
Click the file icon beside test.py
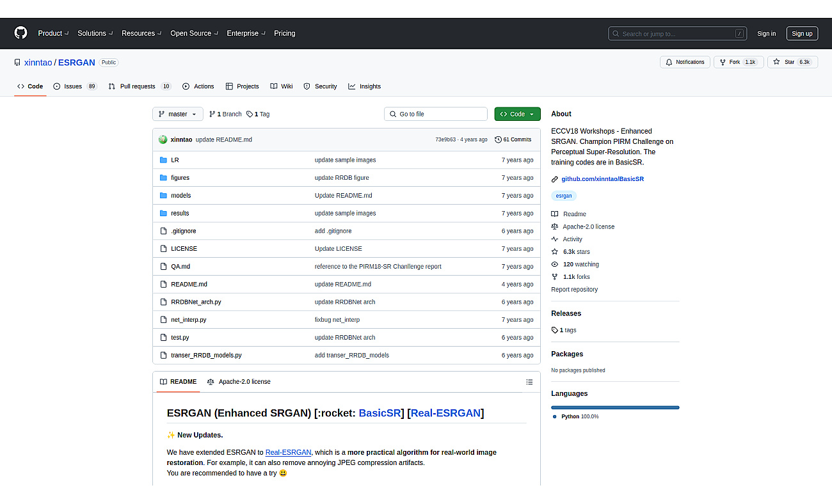click(x=163, y=337)
